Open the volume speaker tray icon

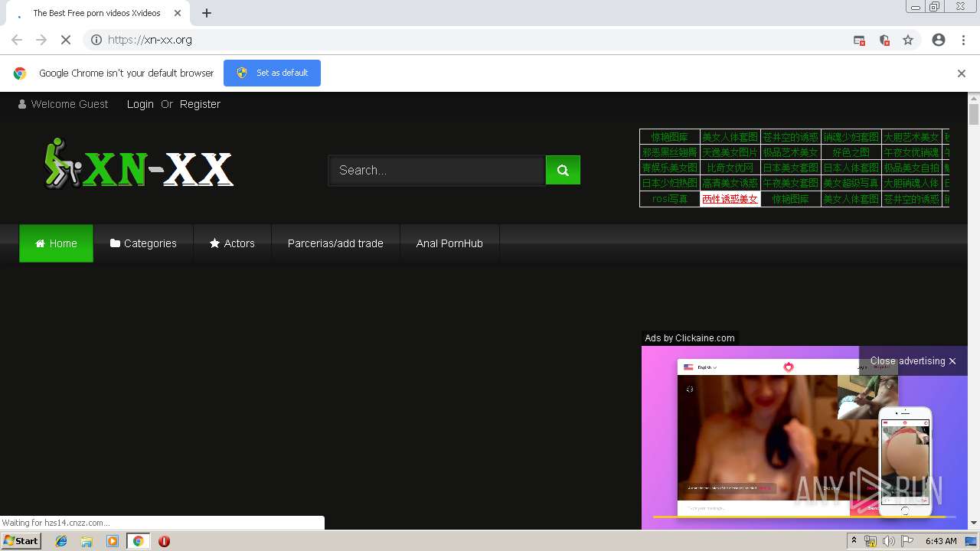[888, 541]
